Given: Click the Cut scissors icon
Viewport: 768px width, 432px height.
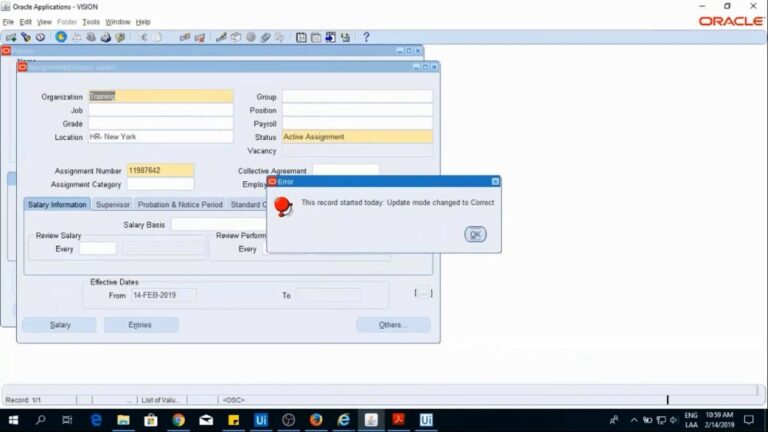Looking at the screenshot, I should 143,37.
